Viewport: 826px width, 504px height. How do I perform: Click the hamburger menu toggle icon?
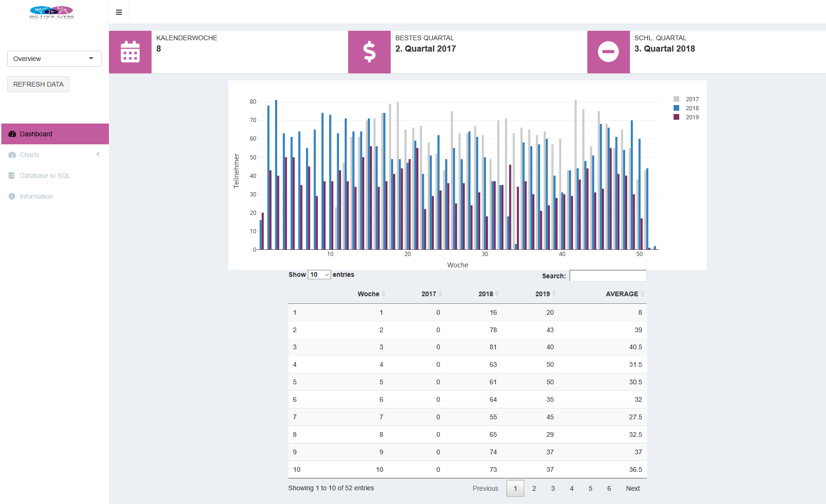(x=119, y=12)
